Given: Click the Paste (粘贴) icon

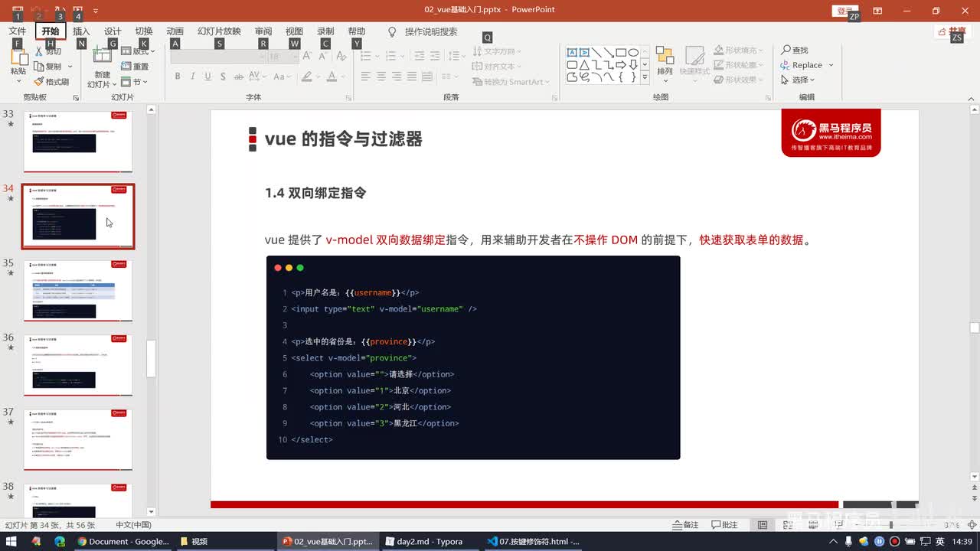Looking at the screenshot, I should pyautogui.click(x=18, y=58).
